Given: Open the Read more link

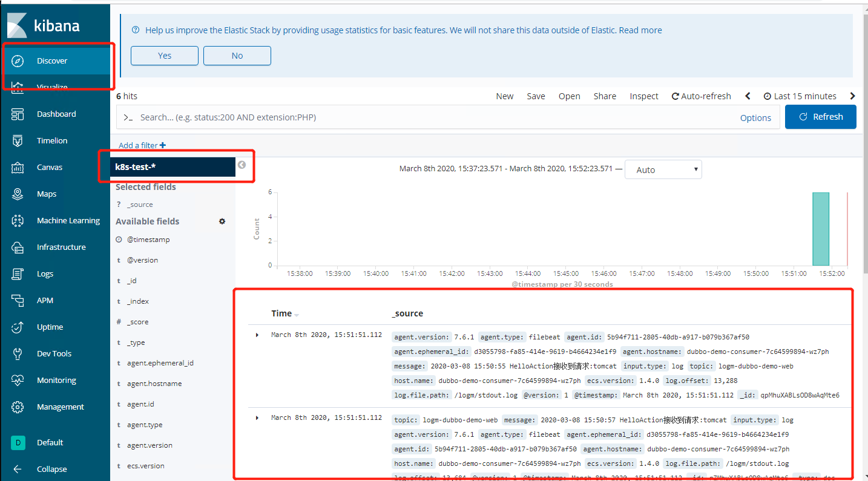Looking at the screenshot, I should (640, 30).
